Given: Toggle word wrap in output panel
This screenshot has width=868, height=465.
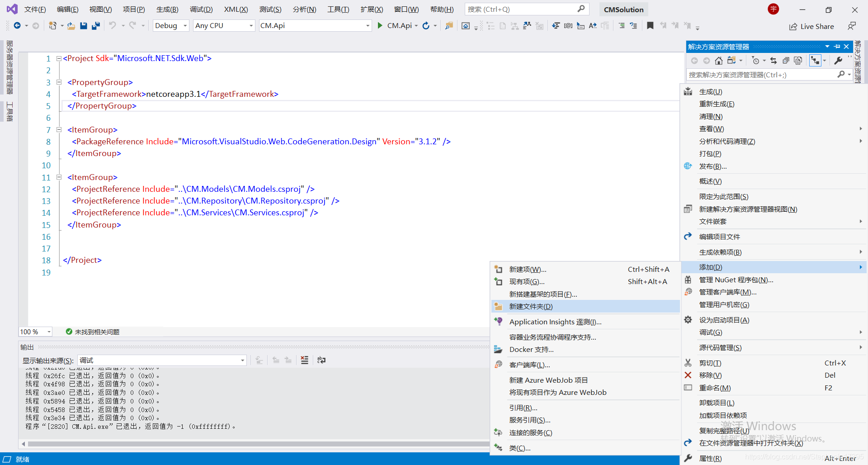Looking at the screenshot, I should [x=321, y=360].
